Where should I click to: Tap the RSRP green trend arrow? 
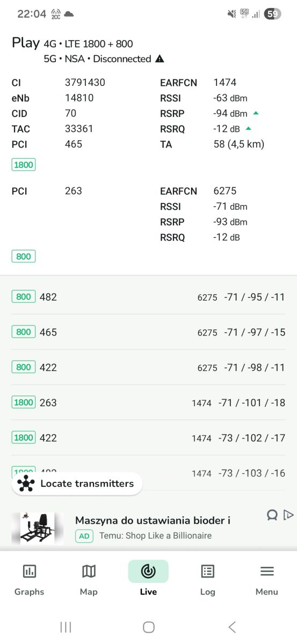pos(256,113)
